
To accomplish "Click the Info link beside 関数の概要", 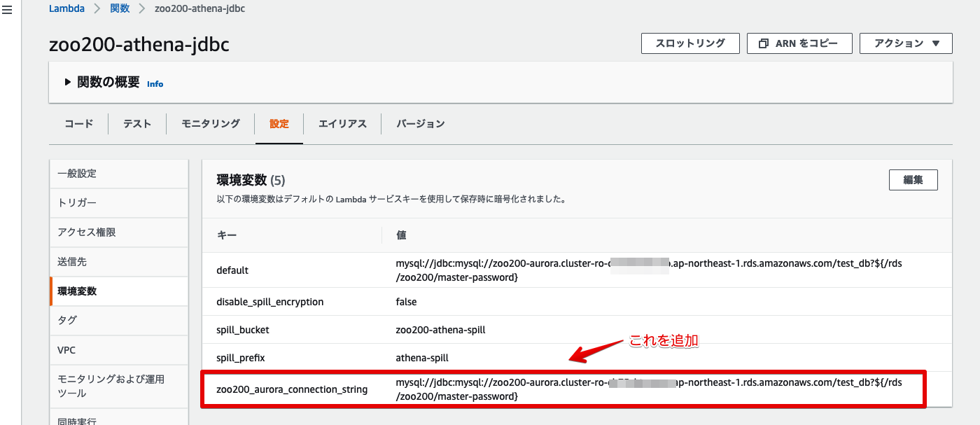I will (155, 83).
